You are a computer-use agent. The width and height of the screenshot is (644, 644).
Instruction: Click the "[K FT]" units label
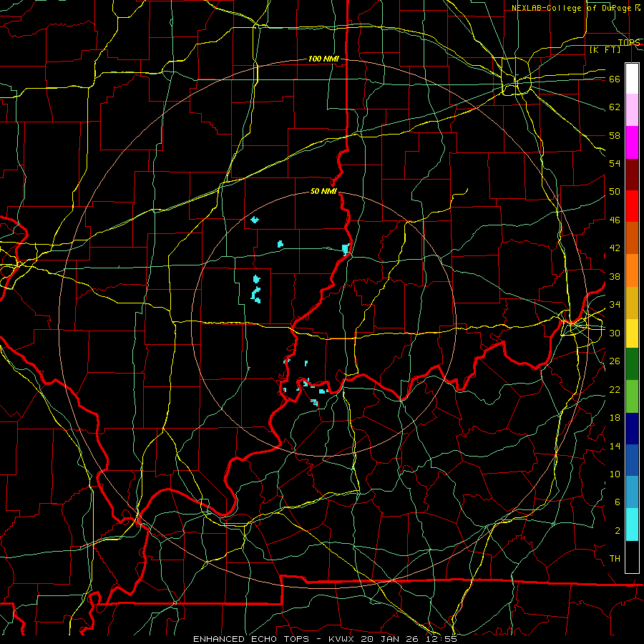click(x=605, y=49)
